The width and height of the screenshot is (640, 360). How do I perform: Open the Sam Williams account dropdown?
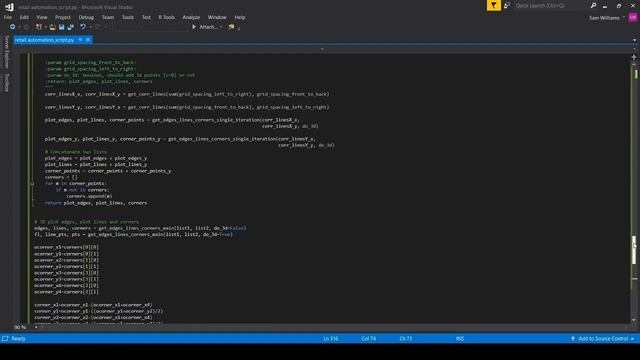coord(624,18)
